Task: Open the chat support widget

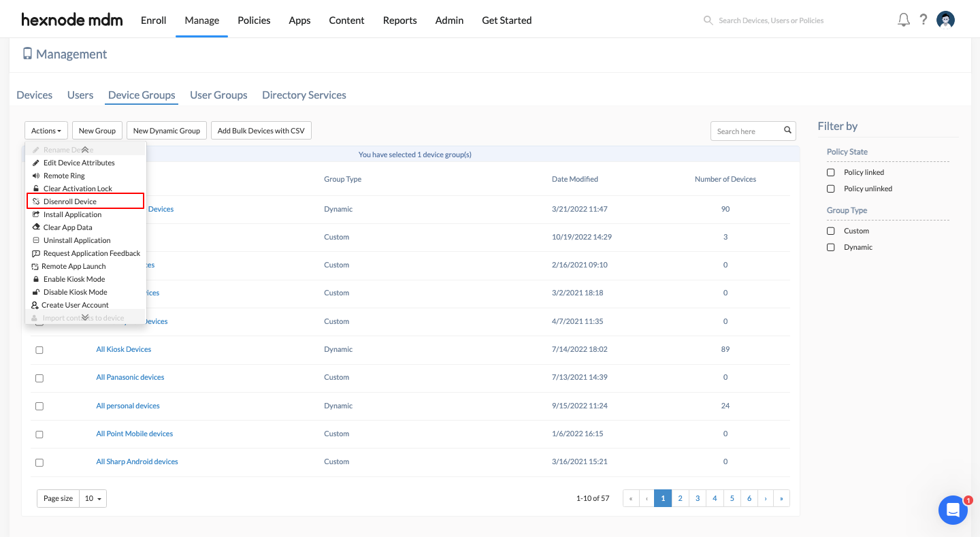Action: click(x=953, y=510)
